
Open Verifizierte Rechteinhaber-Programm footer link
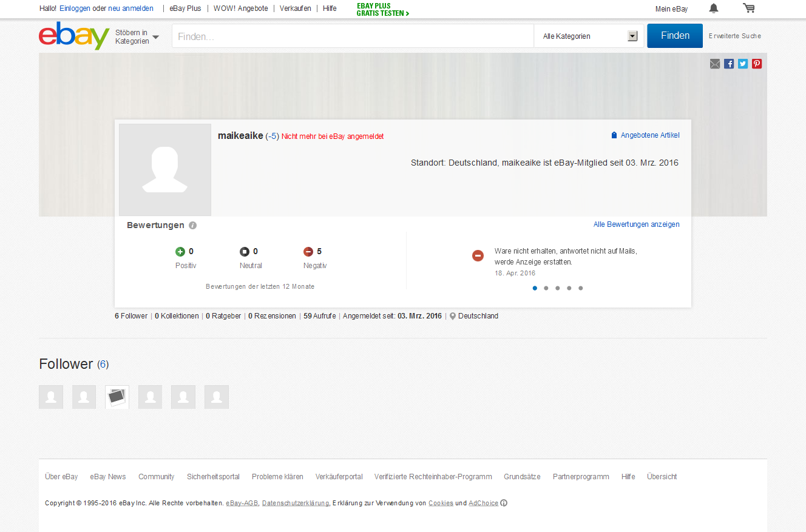click(433, 477)
